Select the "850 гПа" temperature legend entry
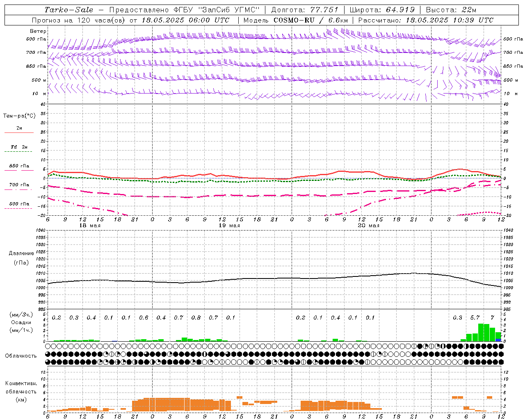 (x=19, y=166)
